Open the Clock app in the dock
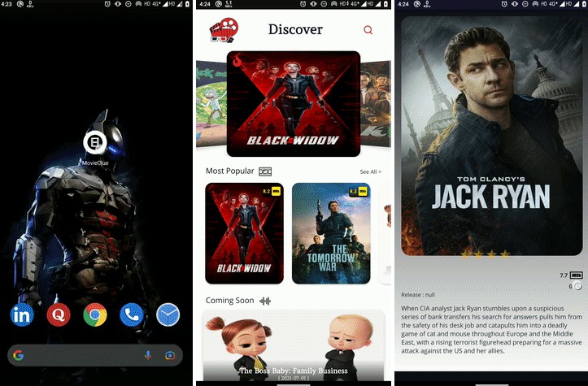Image resolution: width=588 pixels, height=386 pixels. coord(168,314)
